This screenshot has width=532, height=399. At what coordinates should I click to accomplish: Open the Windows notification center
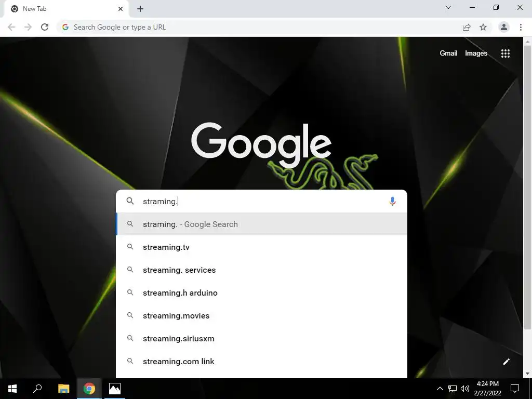click(x=515, y=389)
